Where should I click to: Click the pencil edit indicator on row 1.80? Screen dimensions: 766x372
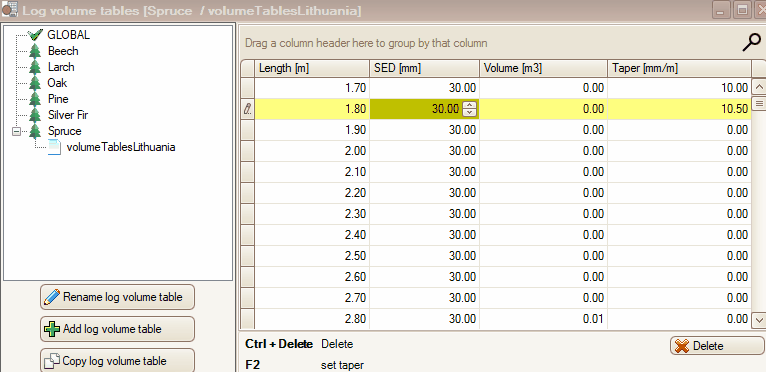(x=247, y=109)
